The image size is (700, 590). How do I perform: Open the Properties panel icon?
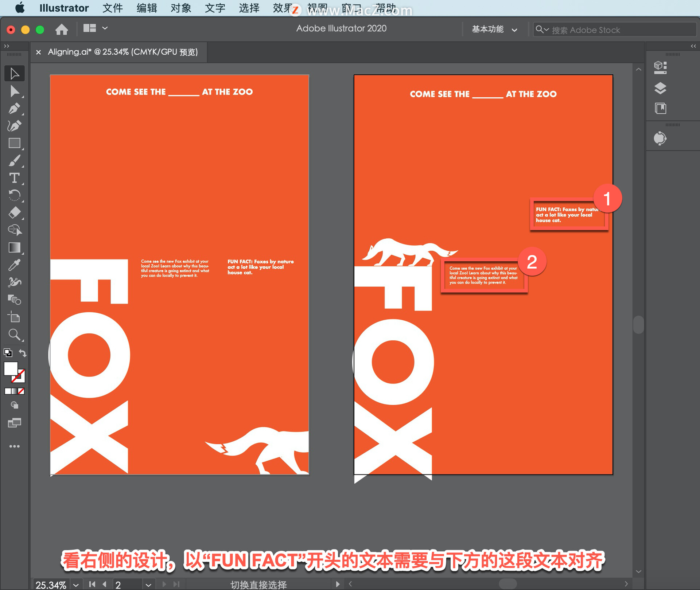tap(660, 67)
